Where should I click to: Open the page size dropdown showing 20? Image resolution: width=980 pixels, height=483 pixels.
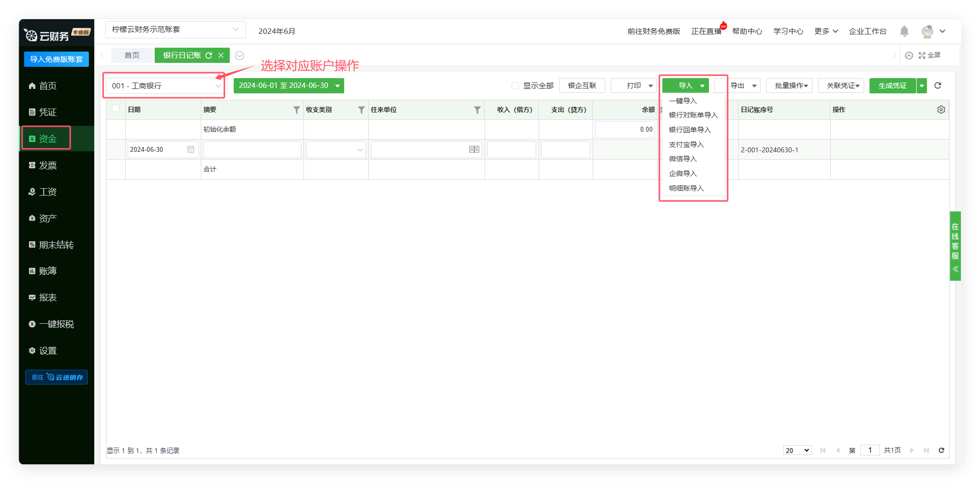(797, 451)
